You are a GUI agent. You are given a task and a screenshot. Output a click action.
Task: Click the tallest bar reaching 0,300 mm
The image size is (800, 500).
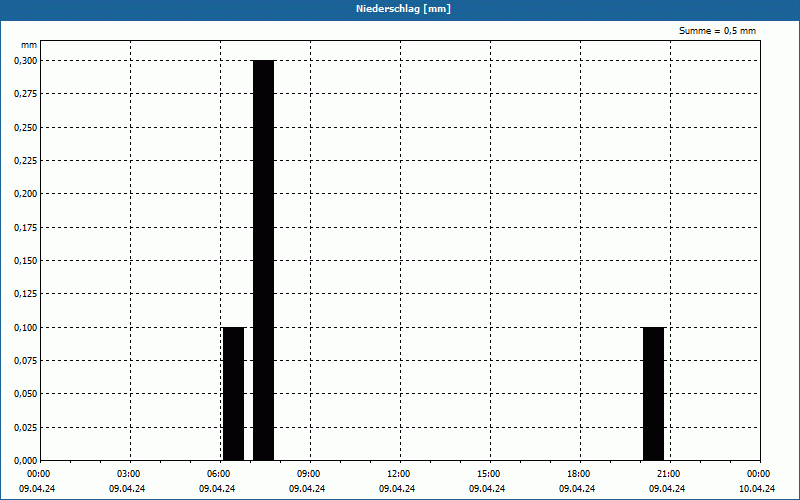coord(263,260)
